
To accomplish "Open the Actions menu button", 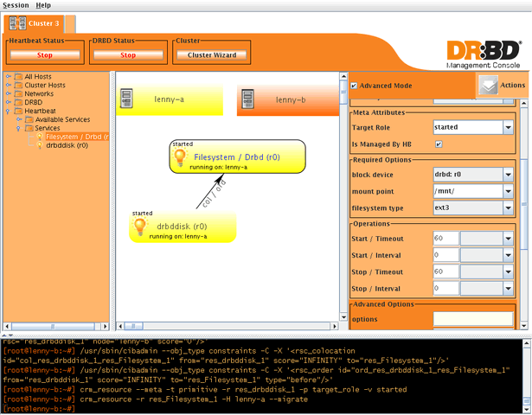I will [x=502, y=85].
